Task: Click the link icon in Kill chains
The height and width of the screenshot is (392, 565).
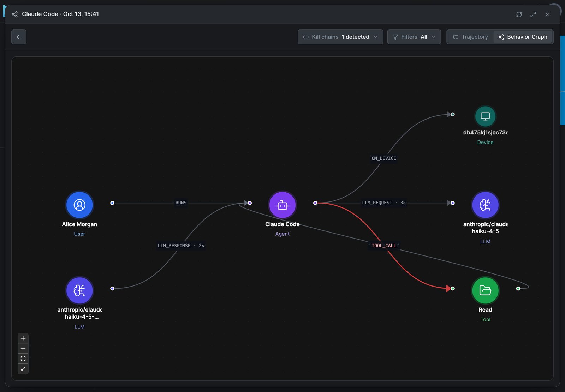Action: [x=306, y=37]
